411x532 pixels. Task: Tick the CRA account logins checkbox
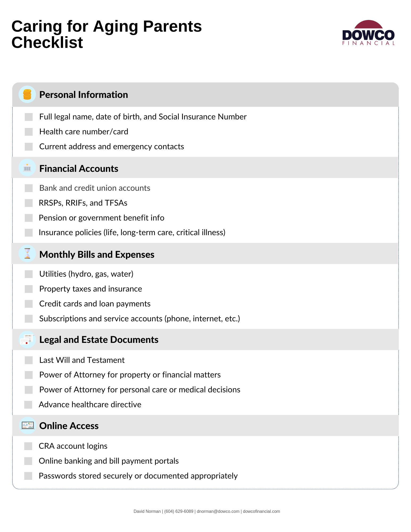click(x=28, y=446)
